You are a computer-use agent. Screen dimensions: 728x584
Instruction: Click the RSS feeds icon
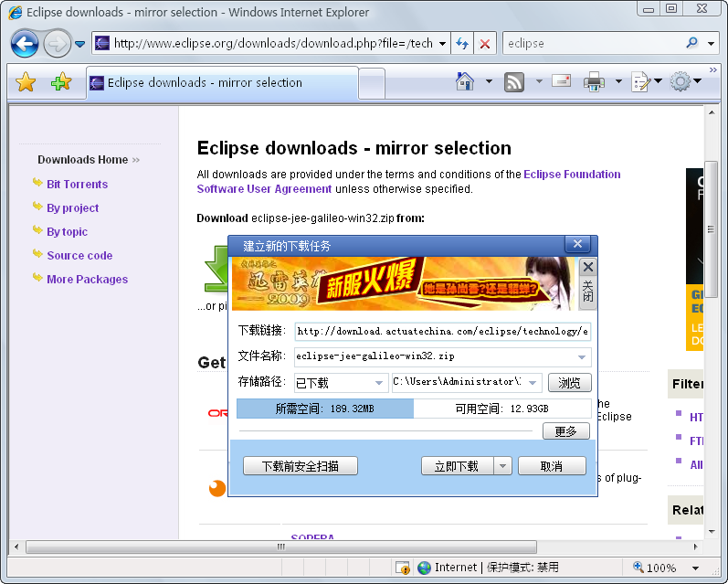point(514,81)
